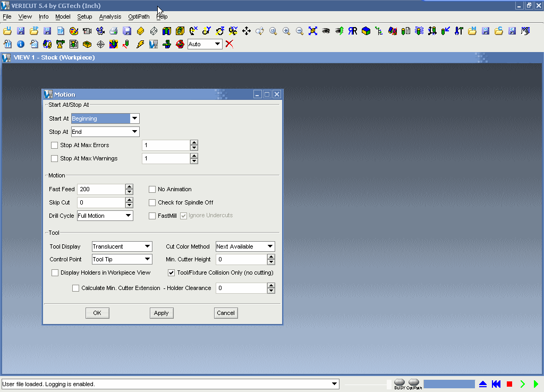Open the OptiPath menu
Viewport: 544px width, 392px height.
point(139,16)
